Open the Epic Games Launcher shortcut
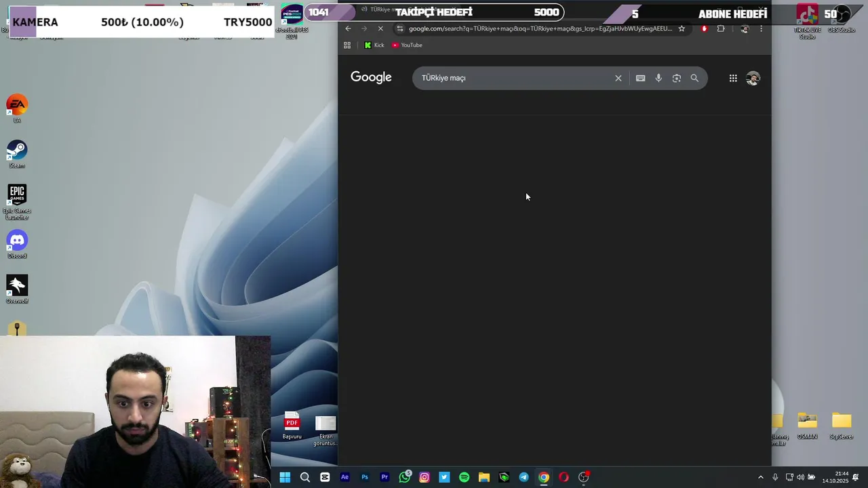 point(17,202)
